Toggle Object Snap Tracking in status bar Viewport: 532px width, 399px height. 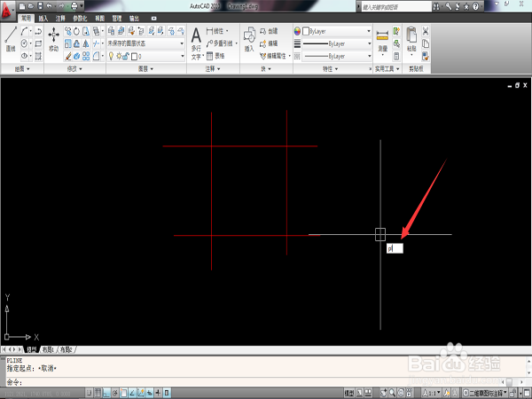(132, 393)
